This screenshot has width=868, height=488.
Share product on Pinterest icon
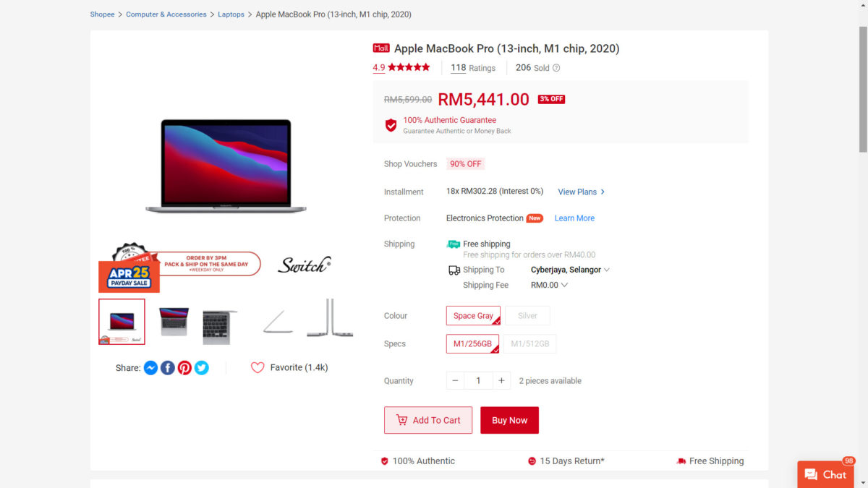point(184,368)
